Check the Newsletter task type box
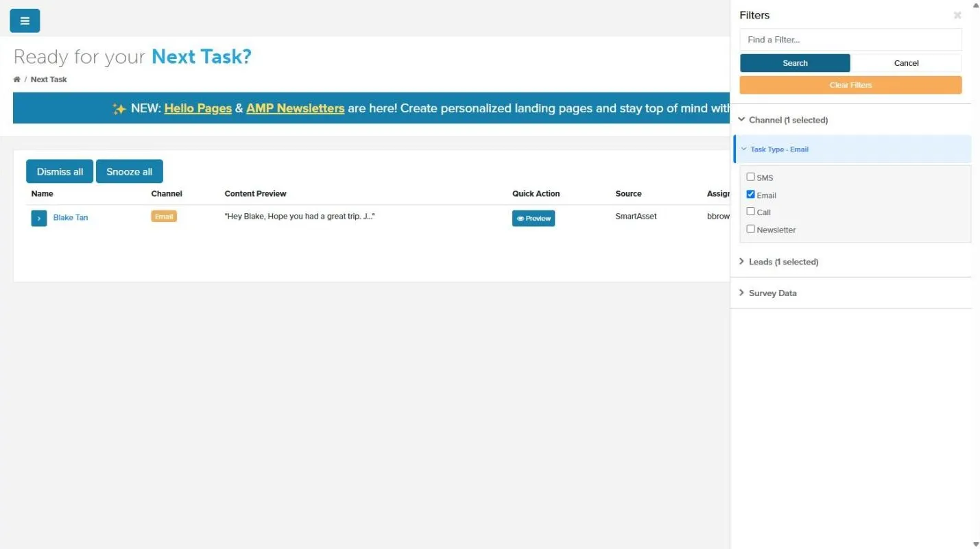This screenshot has width=980, height=549. tap(750, 229)
